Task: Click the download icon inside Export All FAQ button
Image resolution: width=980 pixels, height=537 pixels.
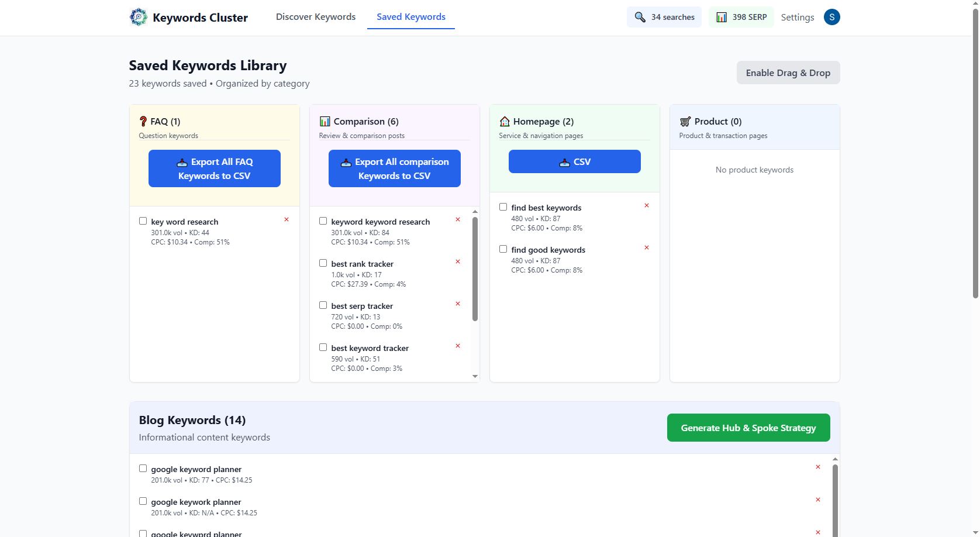Action: [182, 162]
